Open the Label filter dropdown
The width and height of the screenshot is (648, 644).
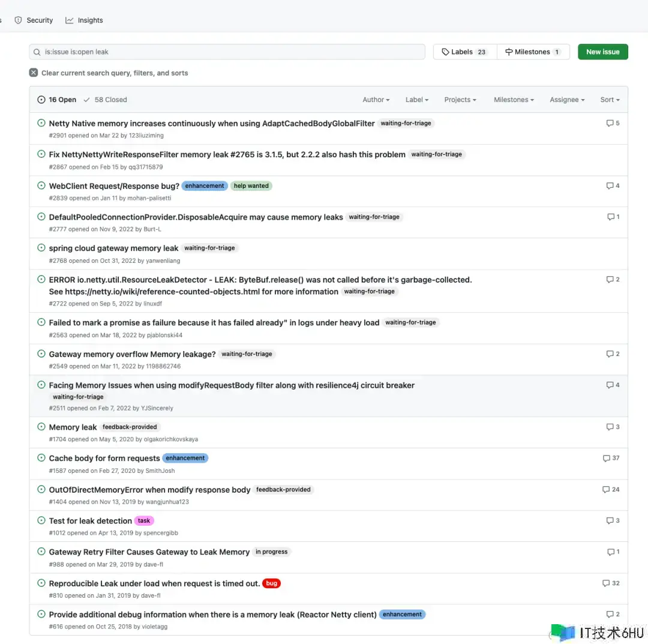(x=417, y=100)
